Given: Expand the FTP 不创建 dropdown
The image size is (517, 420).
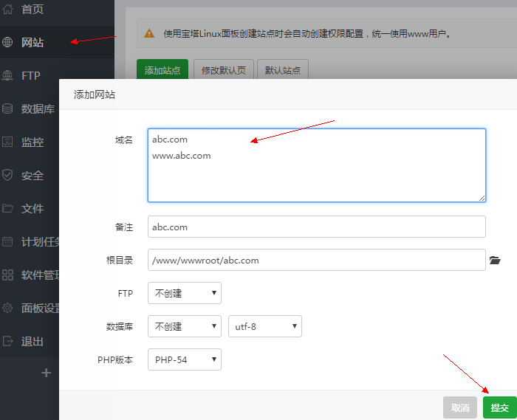Looking at the screenshot, I should (184, 293).
